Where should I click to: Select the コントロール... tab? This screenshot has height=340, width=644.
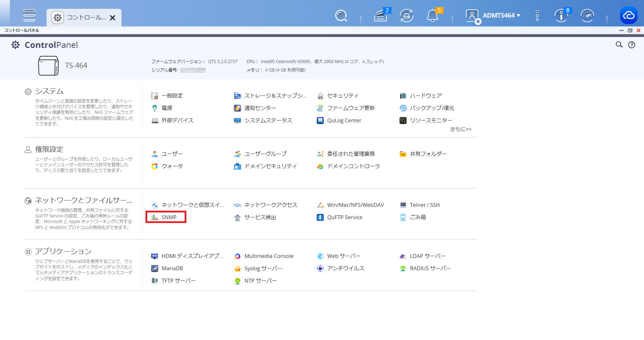84,18
